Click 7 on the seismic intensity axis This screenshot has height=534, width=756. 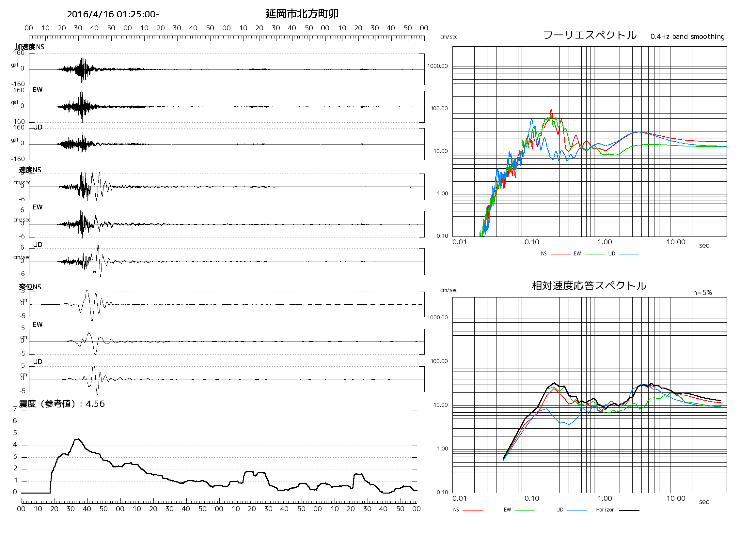tap(15, 409)
